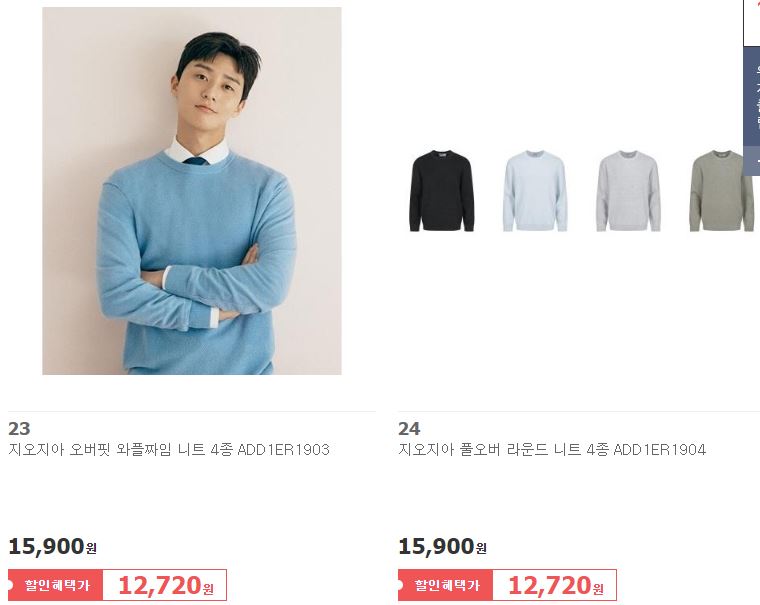The width and height of the screenshot is (760, 605).
Task: Open the product title ending ADD1ER1904
Action: click(x=552, y=449)
